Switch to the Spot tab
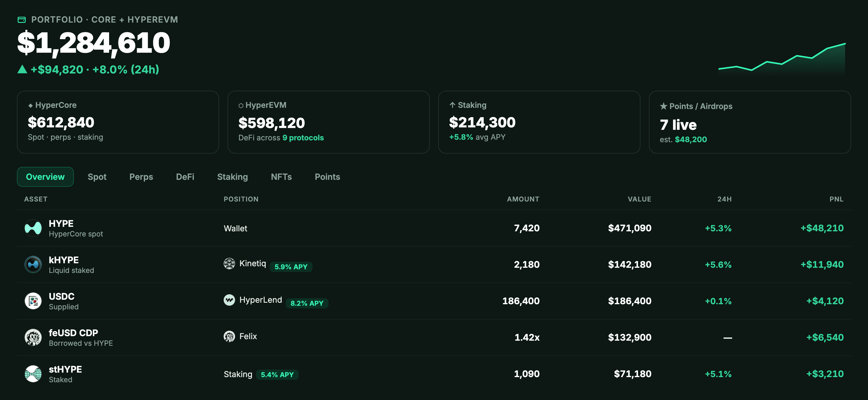Image resolution: width=868 pixels, height=400 pixels. coord(97,177)
